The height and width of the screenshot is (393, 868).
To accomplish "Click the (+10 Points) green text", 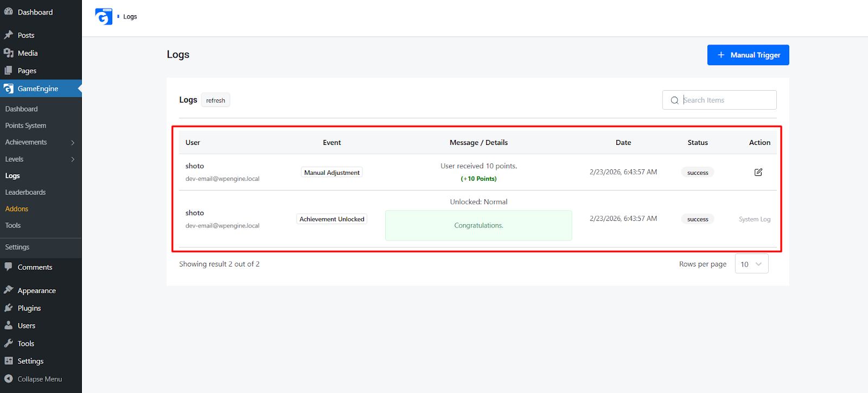I will point(478,179).
